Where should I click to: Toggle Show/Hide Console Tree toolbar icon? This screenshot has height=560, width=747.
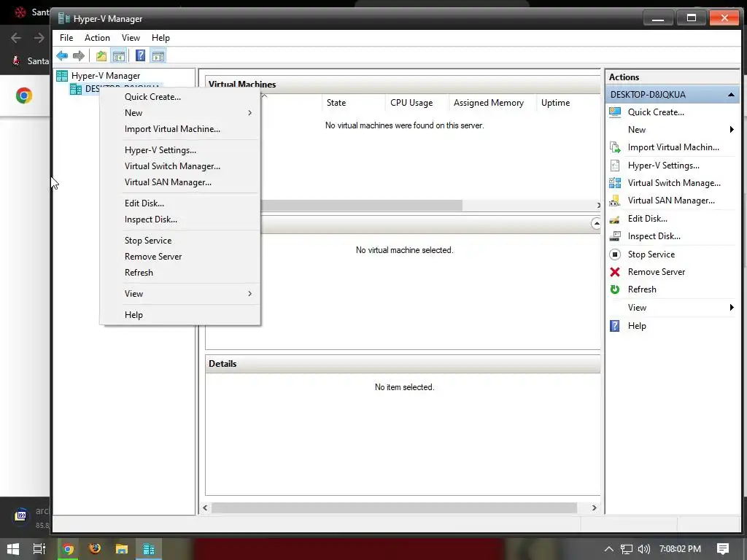click(x=119, y=56)
